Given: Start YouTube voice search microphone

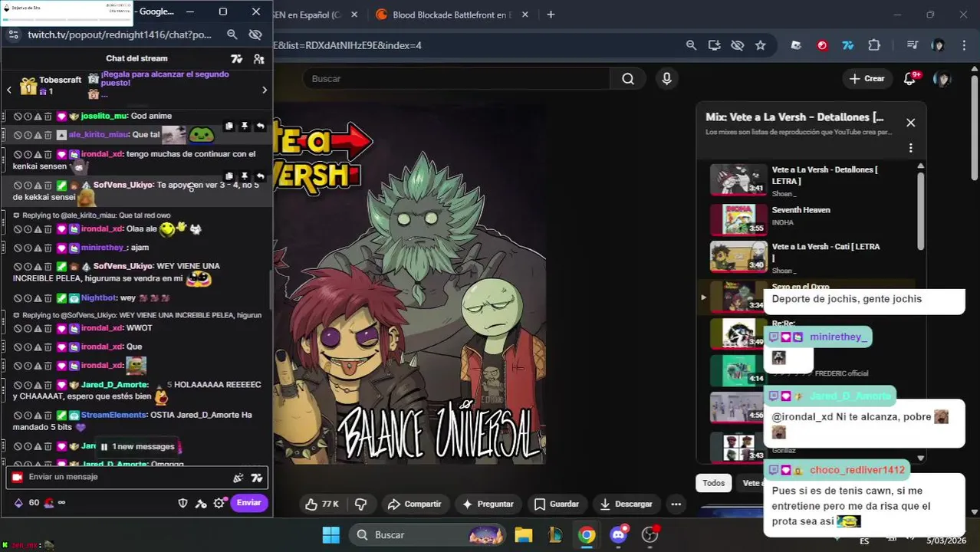Looking at the screenshot, I should click(666, 79).
